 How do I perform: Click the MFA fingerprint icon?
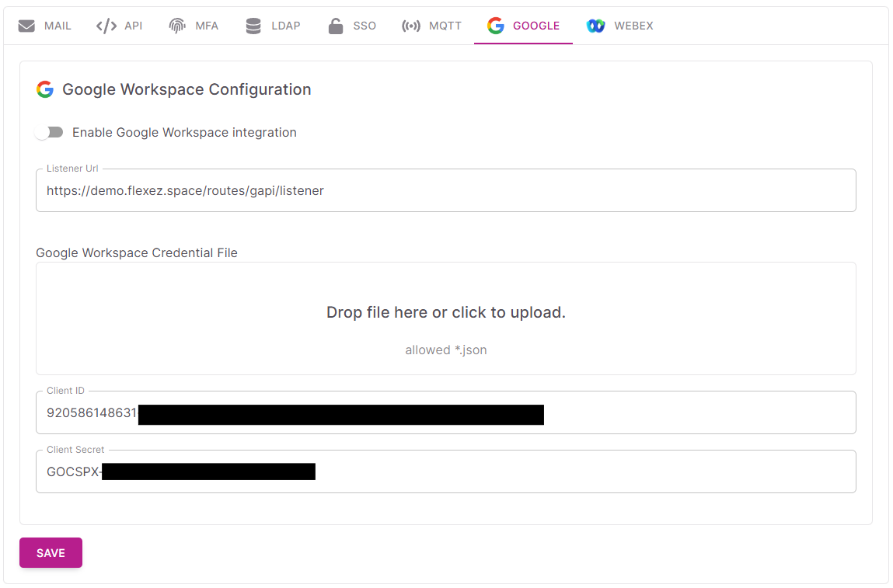(177, 26)
